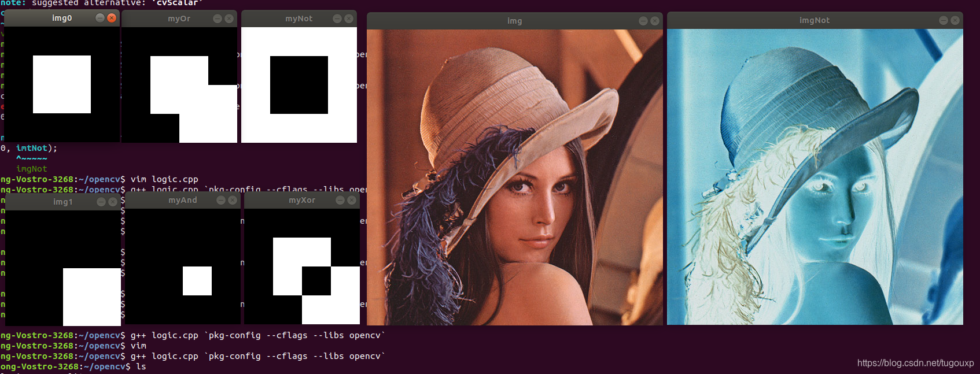Select the myNot window title bar

(x=299, y=18)
